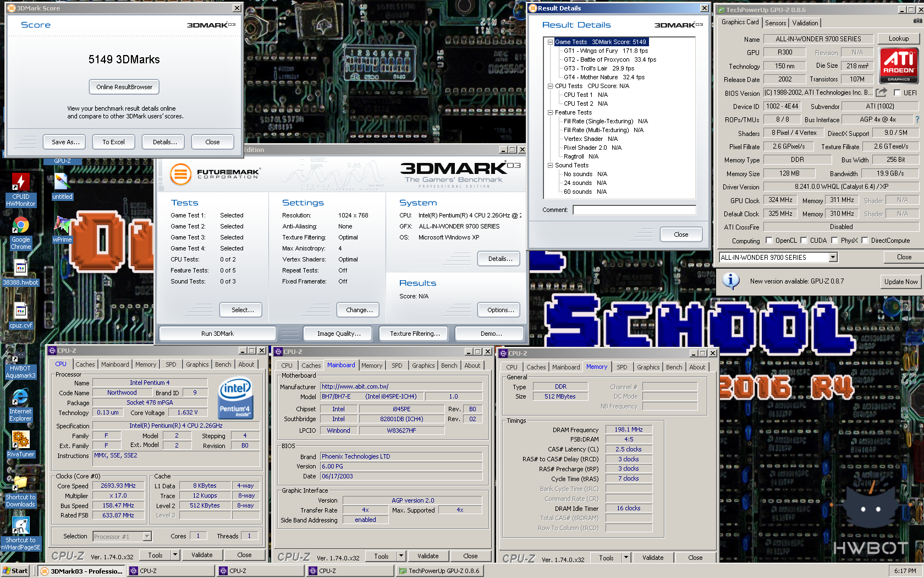Click Validate in the Memory CPU-Z window
Viewport: 924px width, 578px height.
click(653, 558)
